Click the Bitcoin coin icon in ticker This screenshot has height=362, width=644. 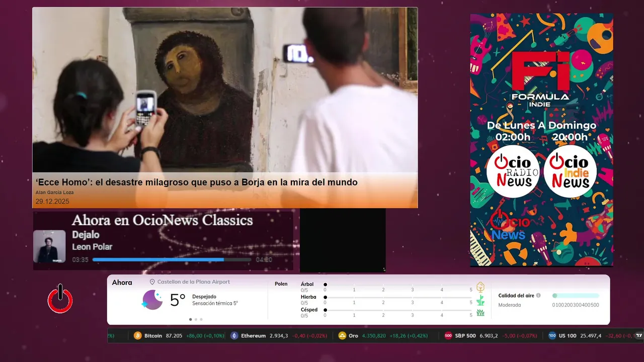coord(138,336)
